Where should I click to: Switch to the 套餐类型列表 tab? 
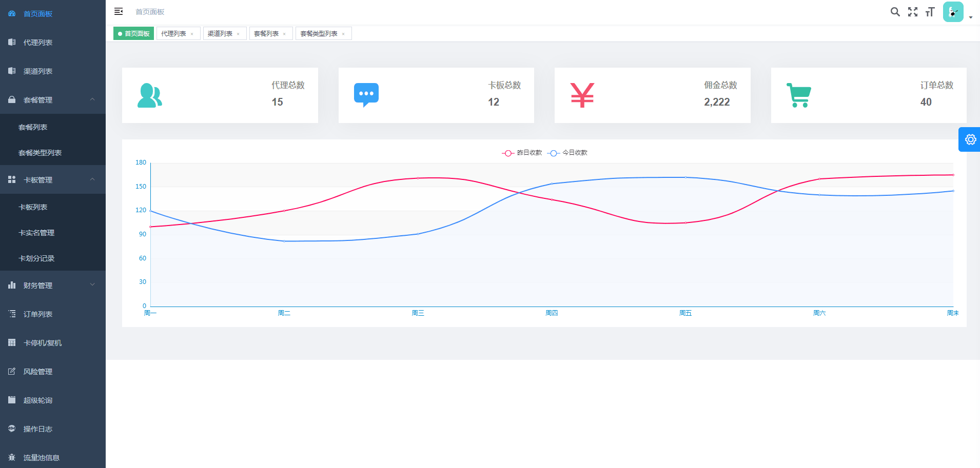[319, 34]
